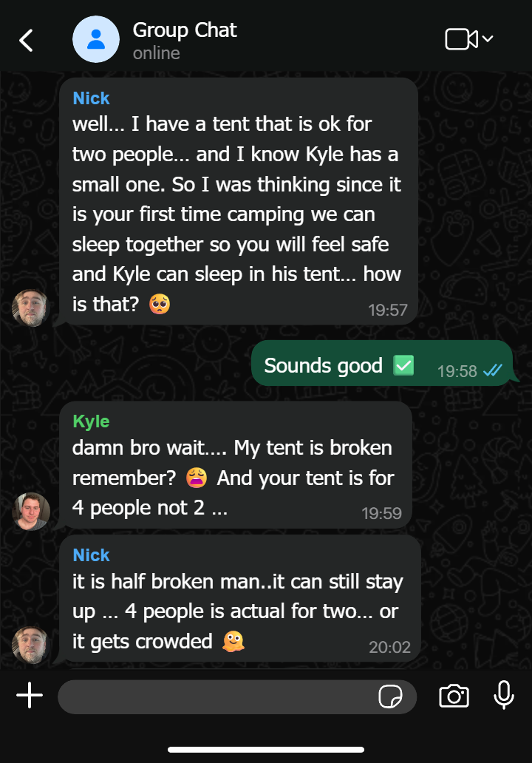Open the camera icon beside the input

(x=454, y=696)
